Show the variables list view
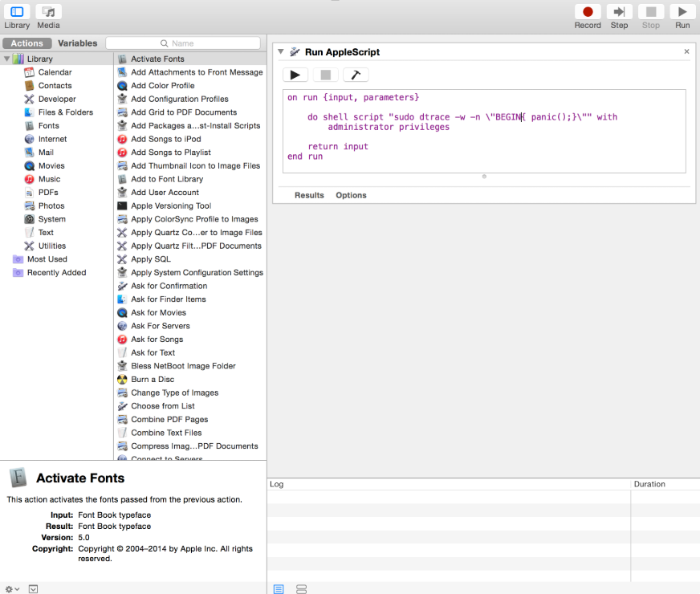Screen dimensions: 700x594 tap(301, 589)
